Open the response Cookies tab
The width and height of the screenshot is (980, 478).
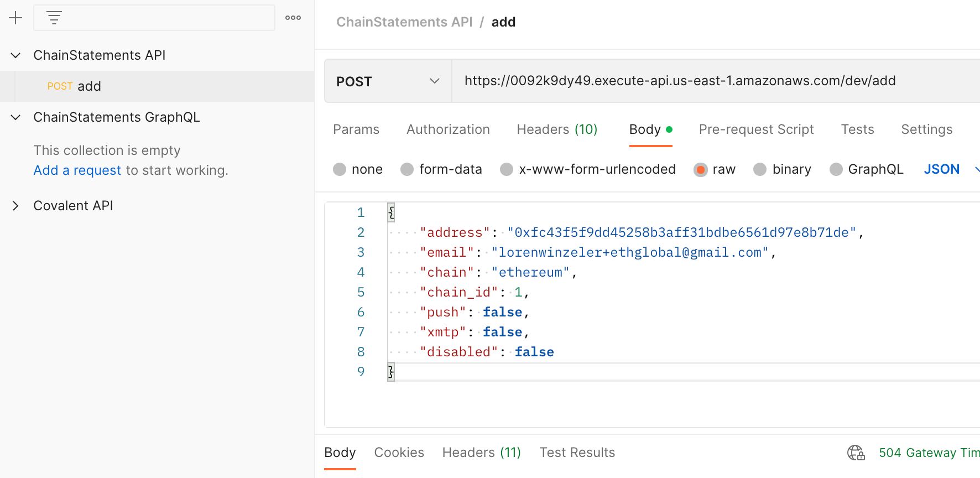pos(399,453)
